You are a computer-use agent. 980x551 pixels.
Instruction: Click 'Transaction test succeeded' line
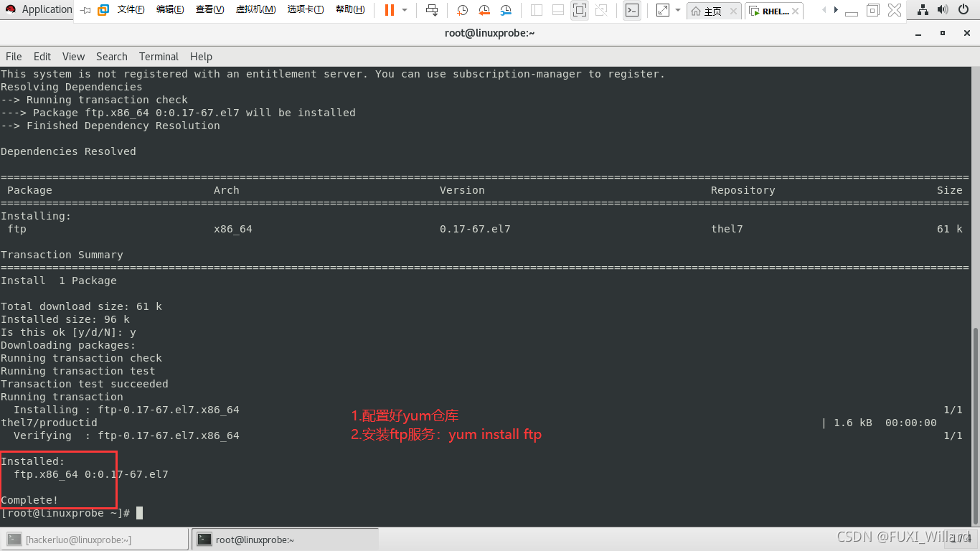point(85,384)
